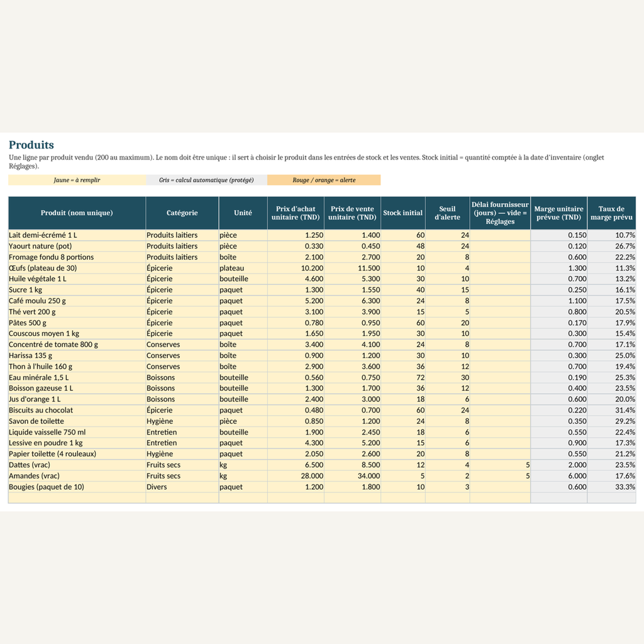644x644 pixels.
Task: Select the 'Concentré de tomate 800 g' cell
Action: tap(77, 345)
